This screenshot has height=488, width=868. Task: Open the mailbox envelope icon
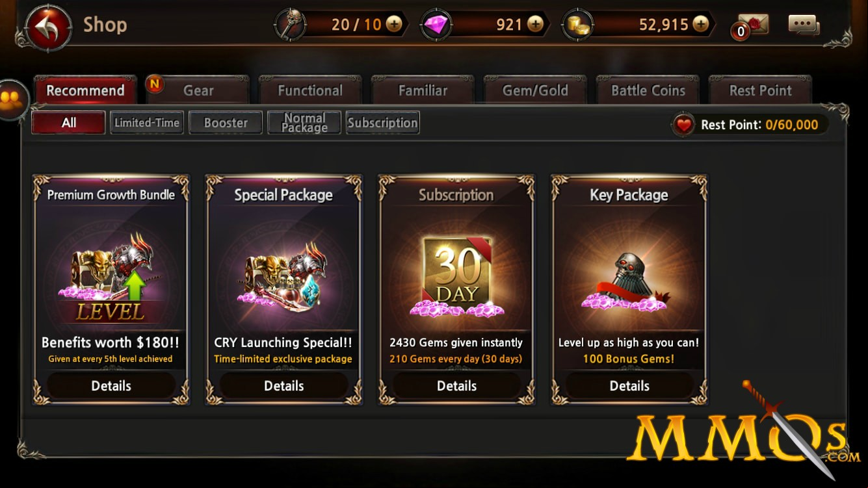tap(752, 25)
